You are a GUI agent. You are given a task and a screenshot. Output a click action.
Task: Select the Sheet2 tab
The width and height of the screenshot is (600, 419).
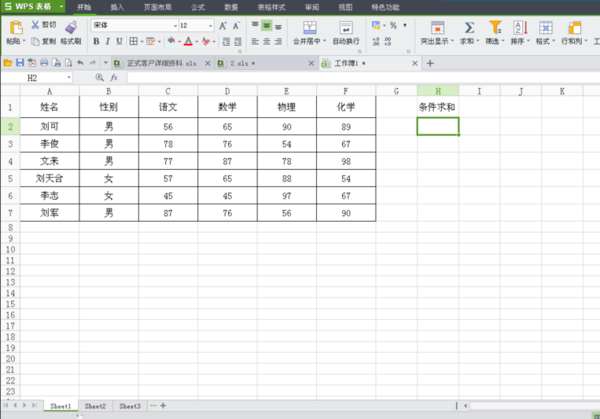point(95,406)
